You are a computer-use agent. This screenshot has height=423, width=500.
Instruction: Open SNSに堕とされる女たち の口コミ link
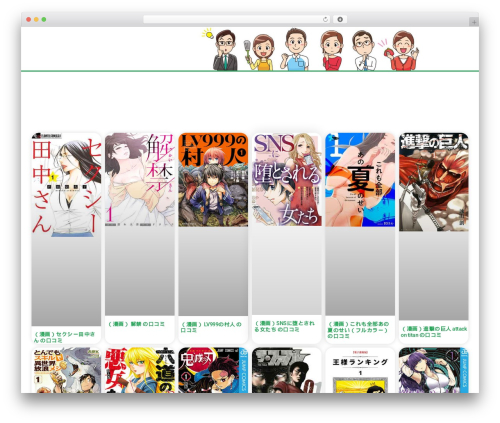(284, 326)
